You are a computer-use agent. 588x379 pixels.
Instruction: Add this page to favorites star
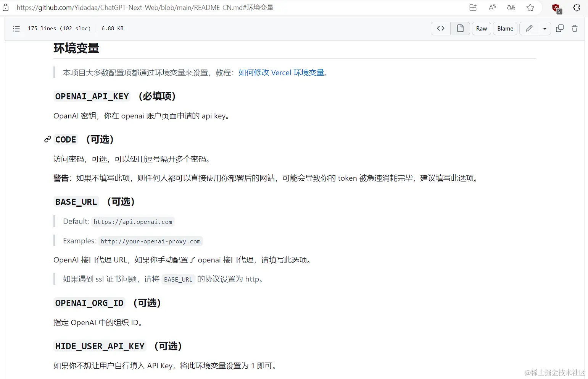point(530,8)
